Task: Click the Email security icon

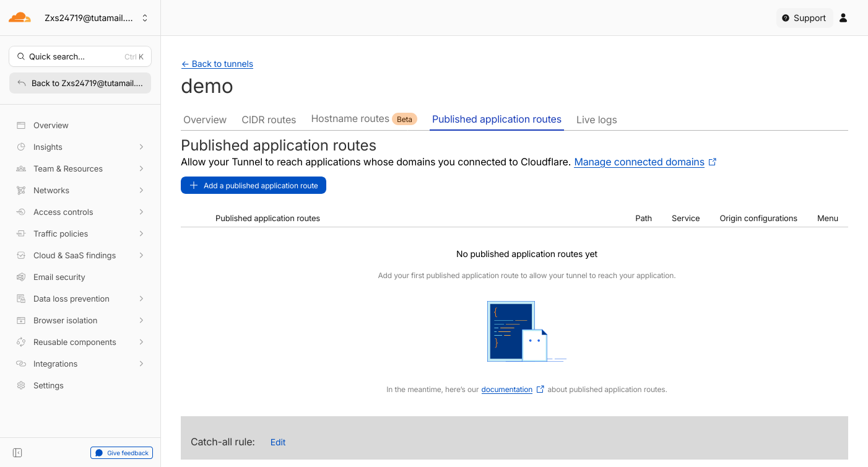Action: 21,277
